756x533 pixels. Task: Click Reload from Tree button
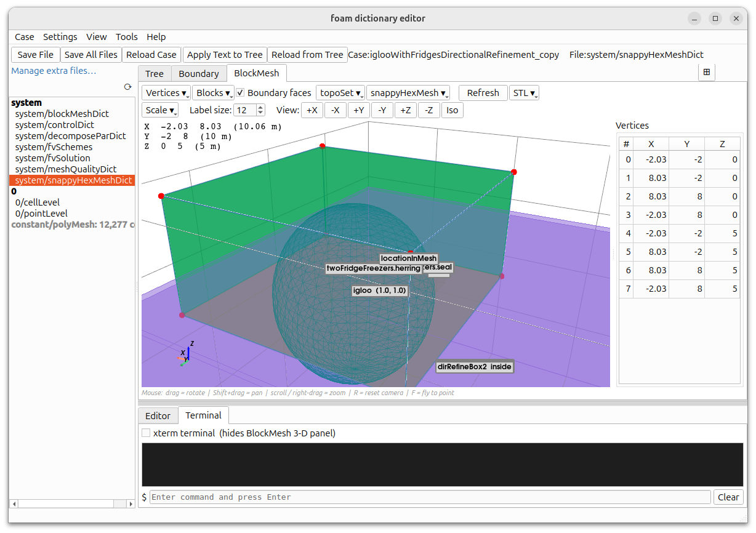[307, 55]
